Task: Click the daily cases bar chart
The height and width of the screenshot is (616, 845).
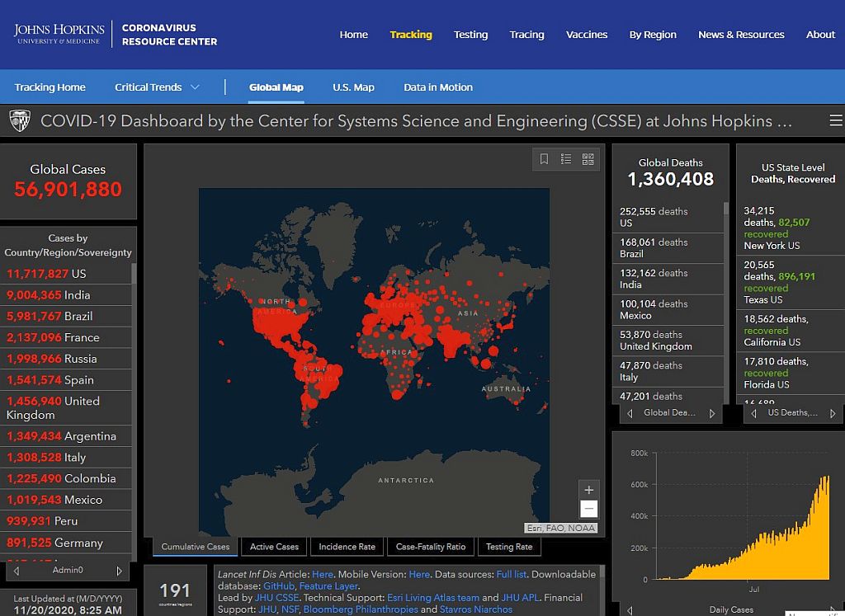Action: pos(743,528)
